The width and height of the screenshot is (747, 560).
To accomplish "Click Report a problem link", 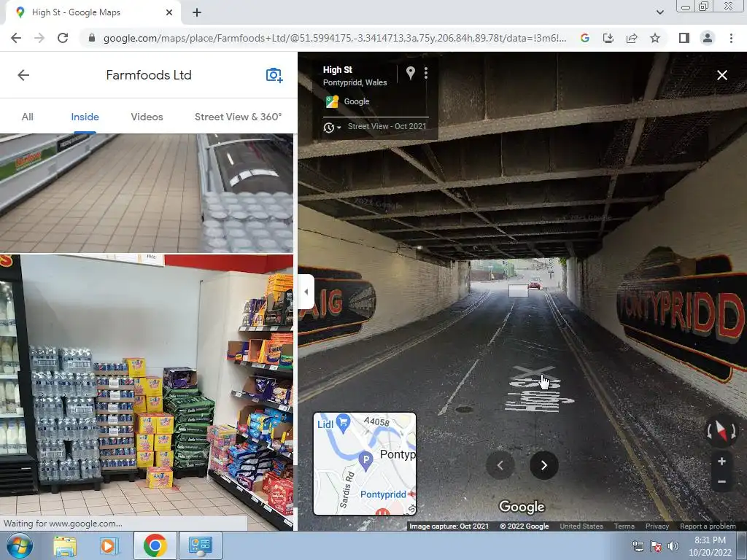I will (x=708, y=526).
